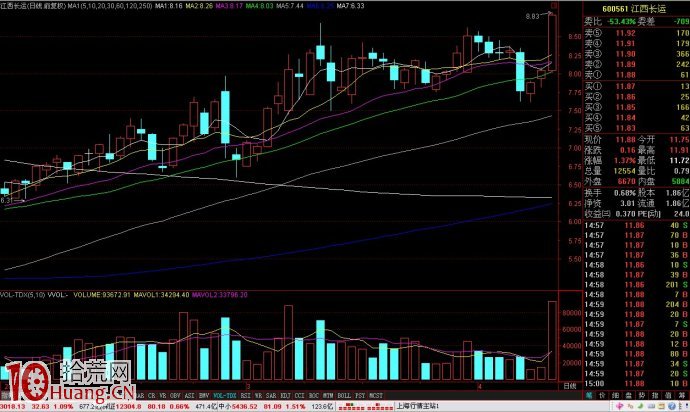Switch to the VR indicator tab

(x=163, y=396)
